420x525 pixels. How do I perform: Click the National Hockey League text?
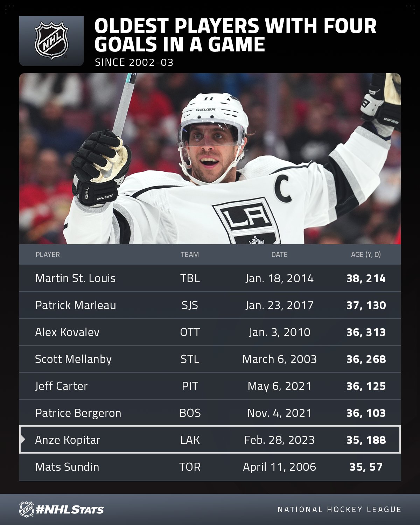339,510
